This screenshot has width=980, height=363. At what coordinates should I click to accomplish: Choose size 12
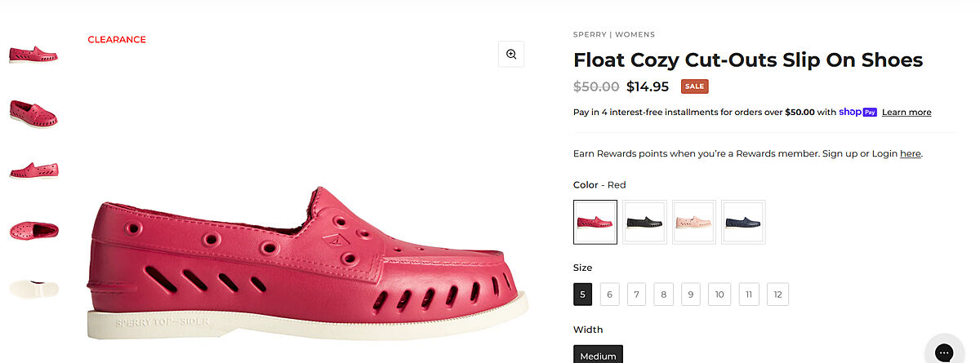777,294
